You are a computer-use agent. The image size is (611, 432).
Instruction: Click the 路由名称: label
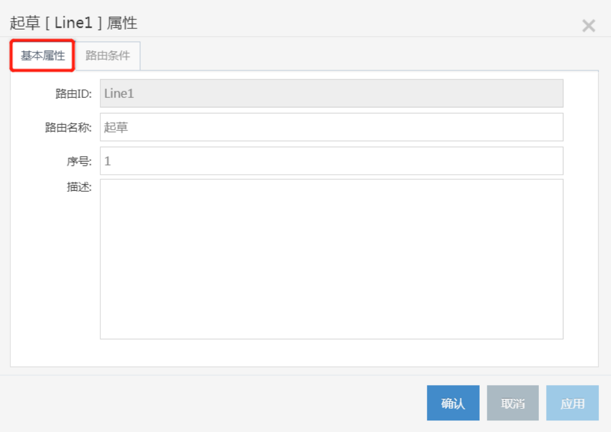[x=68, y=127]
